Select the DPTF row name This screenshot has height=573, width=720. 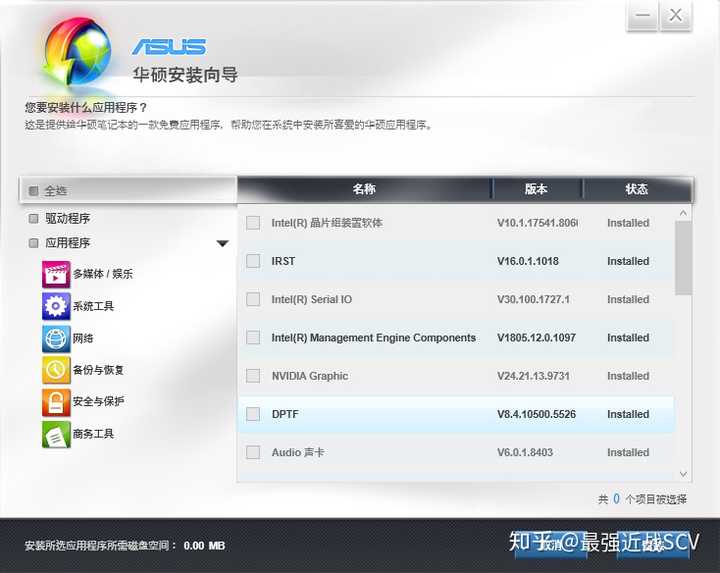[285, 414]
